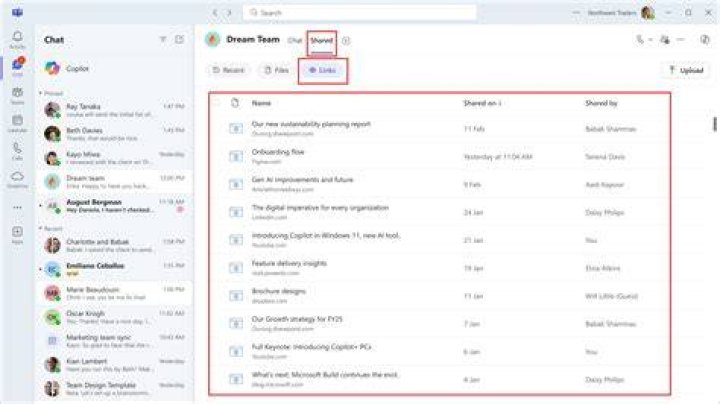Add a tab with the plus icon next to Shared
720x404 pixels.
click(x=346, y=41)
